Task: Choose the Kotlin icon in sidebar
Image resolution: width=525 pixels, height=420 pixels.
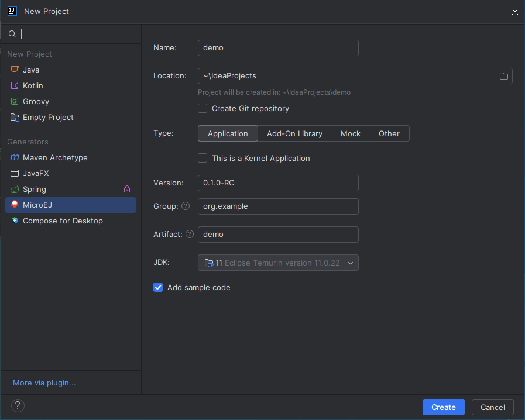Action: point(15,85)
